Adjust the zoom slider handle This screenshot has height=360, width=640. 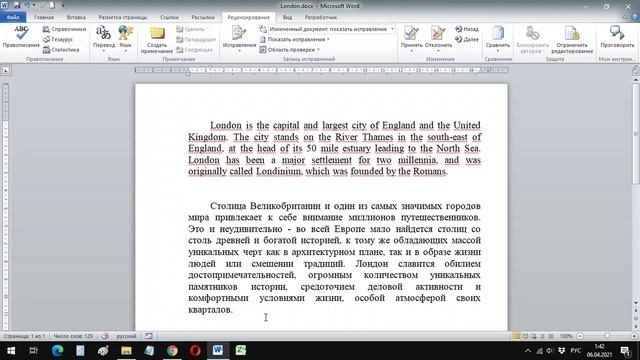(x=607, y=336)
